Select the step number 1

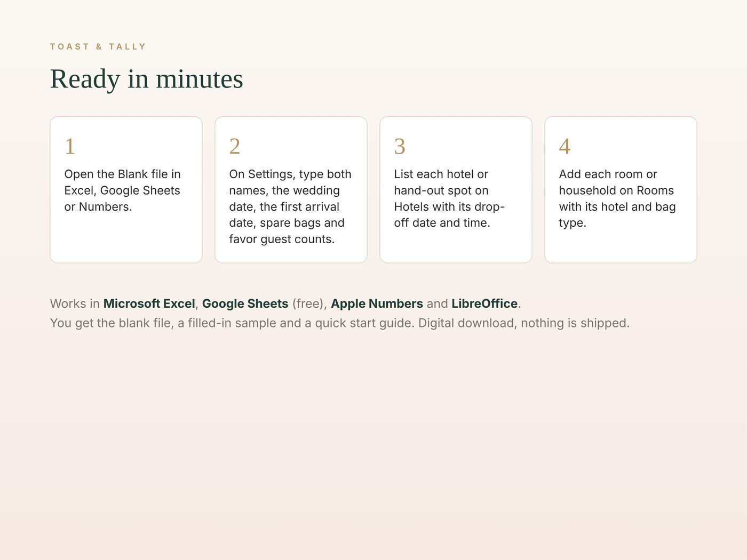point(70,146)
